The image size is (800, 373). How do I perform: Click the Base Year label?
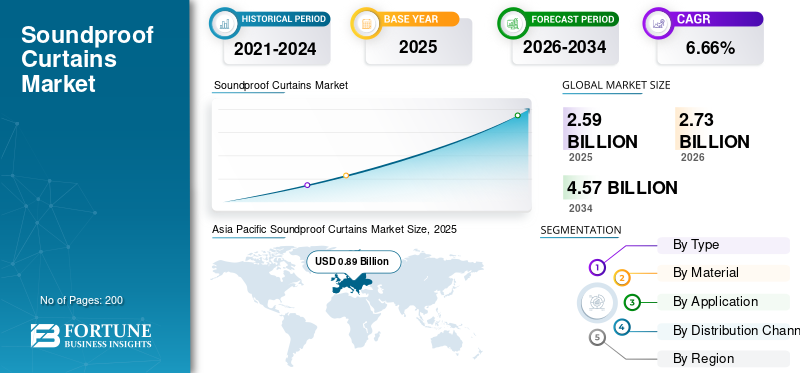click(x=411, y=19)
